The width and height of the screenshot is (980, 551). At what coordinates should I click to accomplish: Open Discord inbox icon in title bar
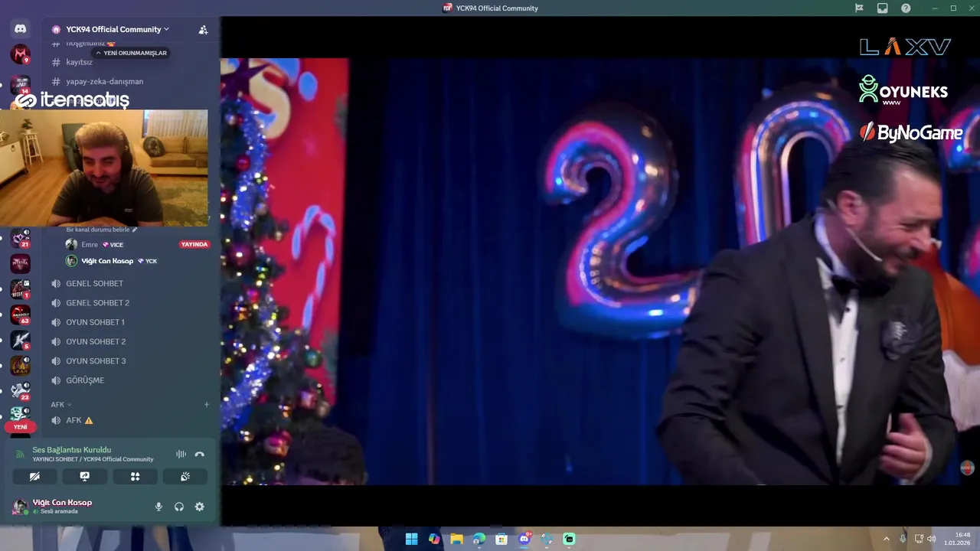point(883,8)
